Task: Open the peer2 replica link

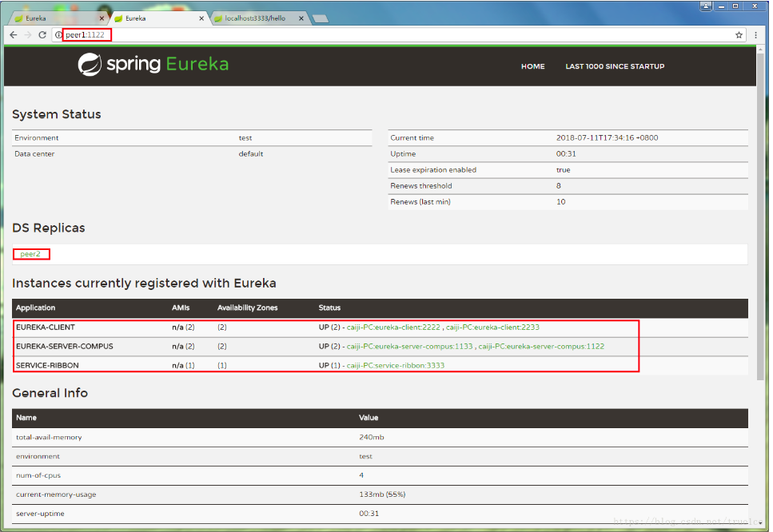Action: 30,254
